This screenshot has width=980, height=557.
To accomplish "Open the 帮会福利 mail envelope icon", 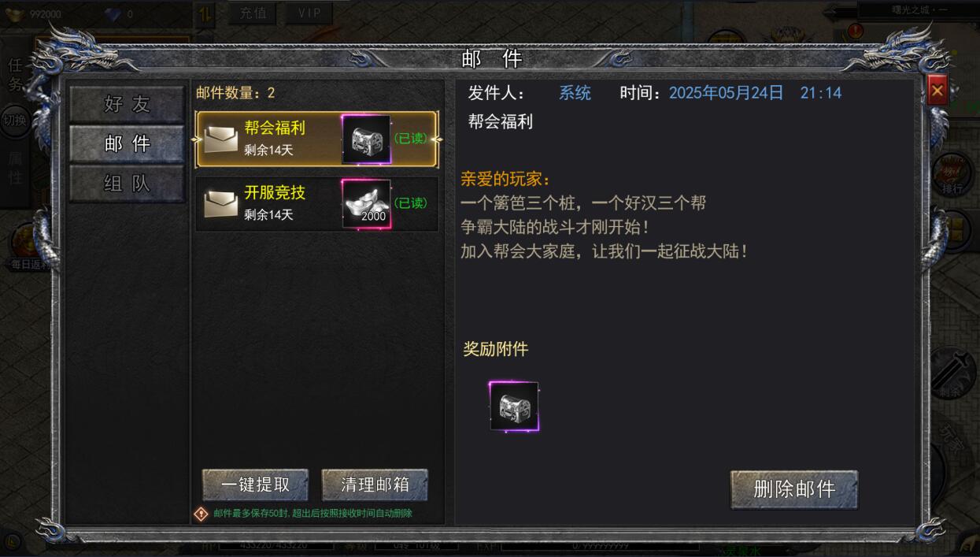I will click(x=221, y=139).
